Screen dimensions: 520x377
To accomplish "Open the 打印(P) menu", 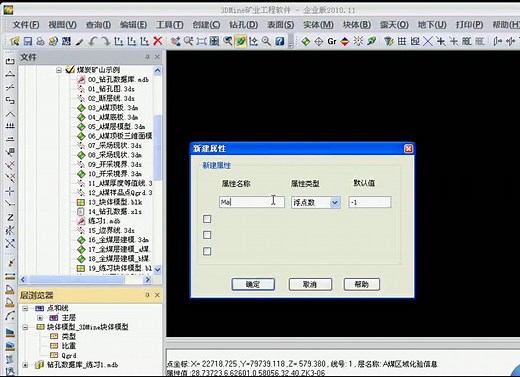I will click(469, 25).
